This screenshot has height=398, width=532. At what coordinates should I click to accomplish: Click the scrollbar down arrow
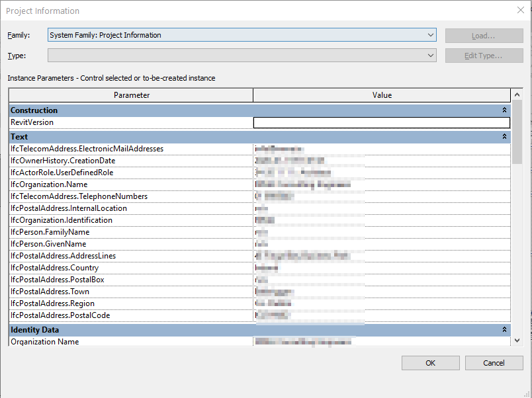pos(517,340)
